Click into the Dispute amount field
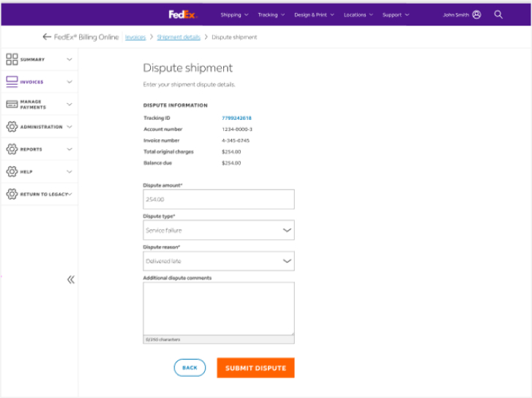This screenshot has height=398, width=532. [218, 200]
